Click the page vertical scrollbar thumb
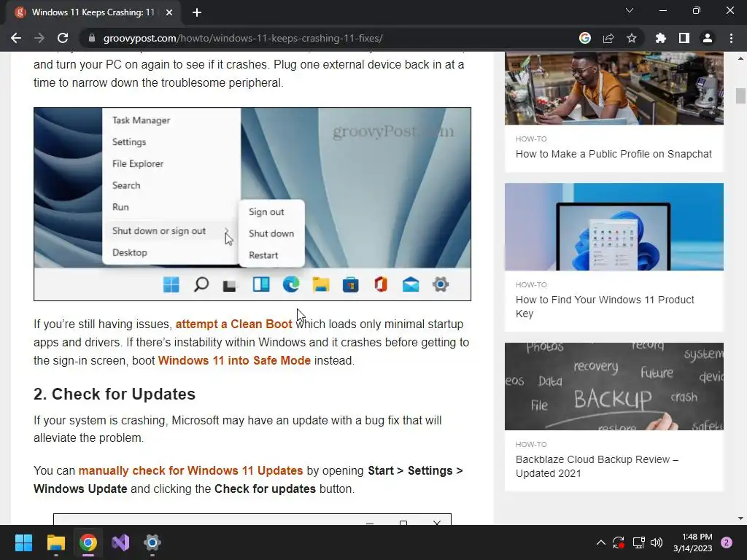Screen dimensions: 747x560 click(740, 96)
